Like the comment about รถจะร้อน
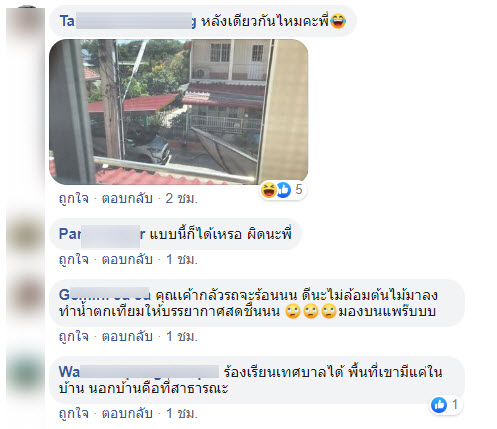Image resolution: width=497 pixels, height=429 pixels. click(74, 337)
